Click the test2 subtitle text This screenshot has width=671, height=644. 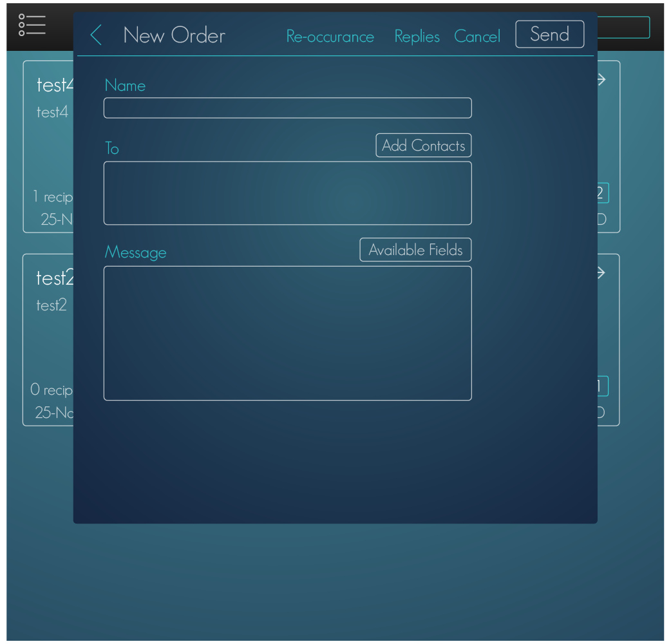point(52,305)
